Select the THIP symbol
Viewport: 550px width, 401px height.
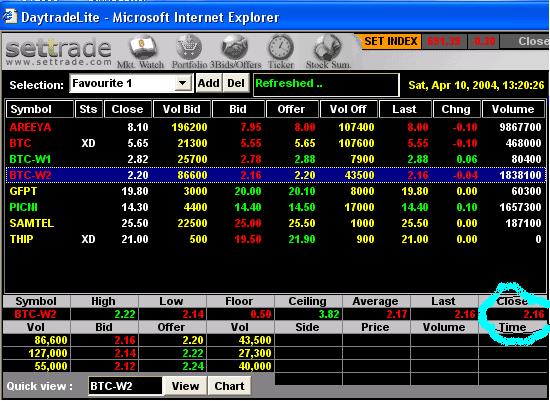pos(21,239)
